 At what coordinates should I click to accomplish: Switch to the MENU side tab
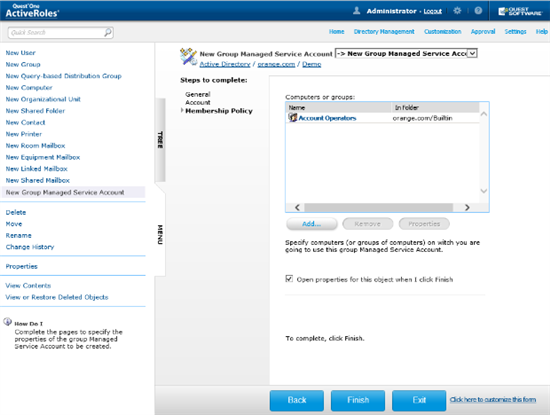(x=160, y=234)
